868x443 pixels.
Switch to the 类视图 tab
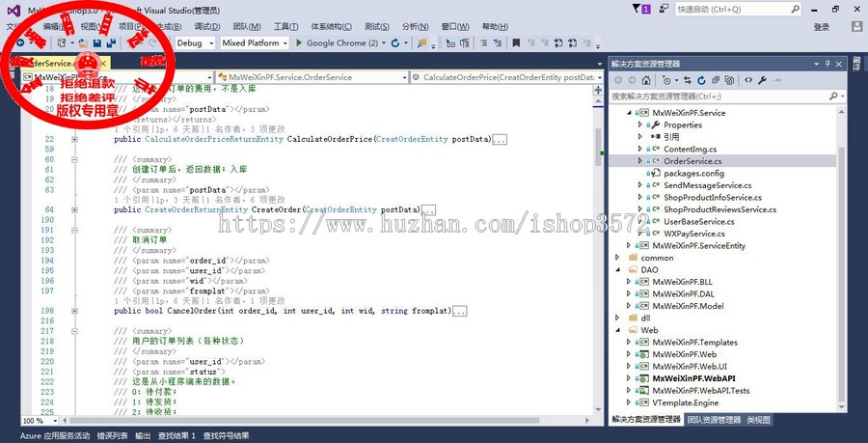click(x=758, y=420)
